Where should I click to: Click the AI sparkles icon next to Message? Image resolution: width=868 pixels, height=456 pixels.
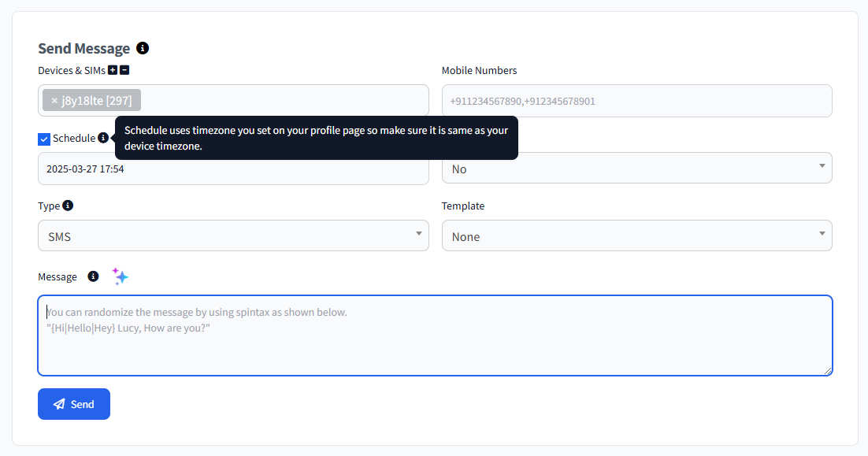(x=120, y=276)
